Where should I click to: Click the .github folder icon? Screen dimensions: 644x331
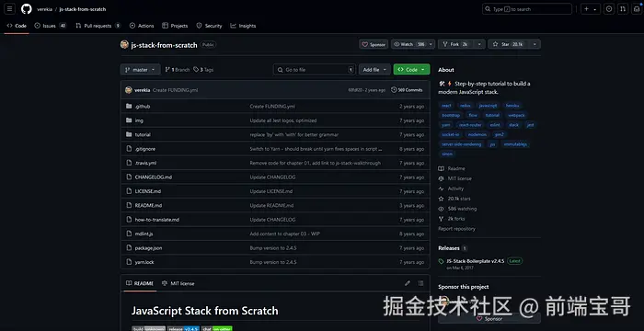tap(129, 107)
